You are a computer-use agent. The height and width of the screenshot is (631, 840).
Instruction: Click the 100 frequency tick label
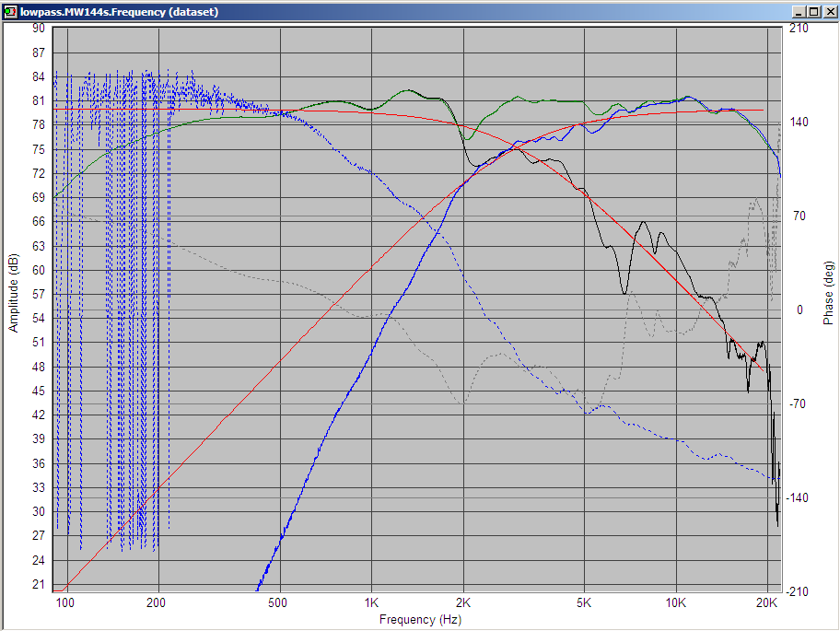pos(64,603)
